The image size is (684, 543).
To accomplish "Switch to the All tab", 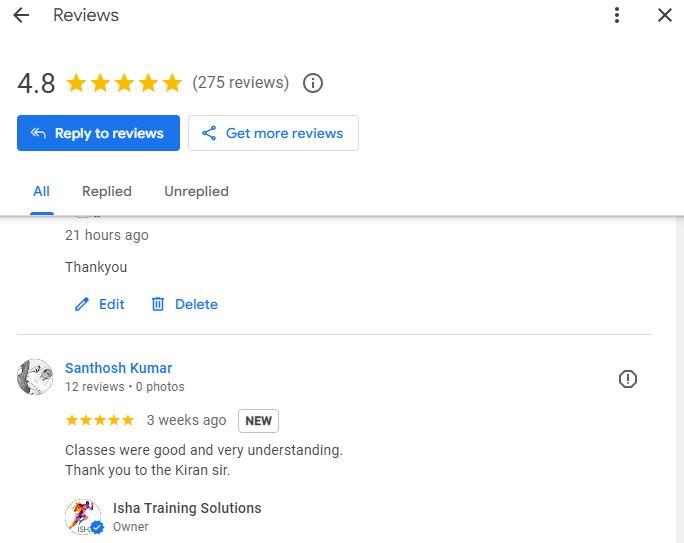I will point(41,191).
